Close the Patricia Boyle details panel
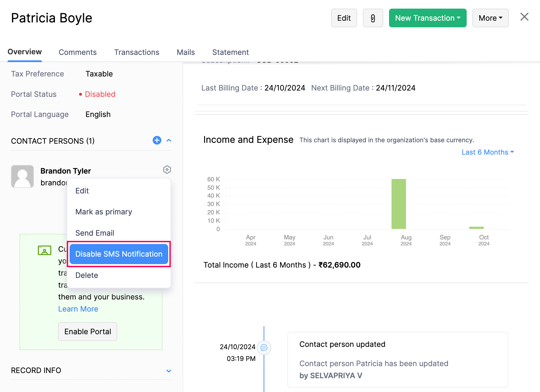 (524, 17)
